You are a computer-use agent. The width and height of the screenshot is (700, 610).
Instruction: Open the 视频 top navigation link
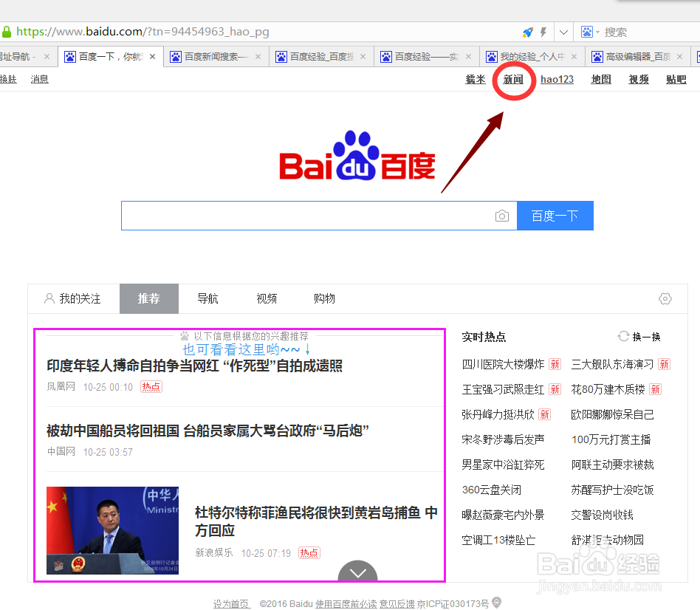[639, 80]
